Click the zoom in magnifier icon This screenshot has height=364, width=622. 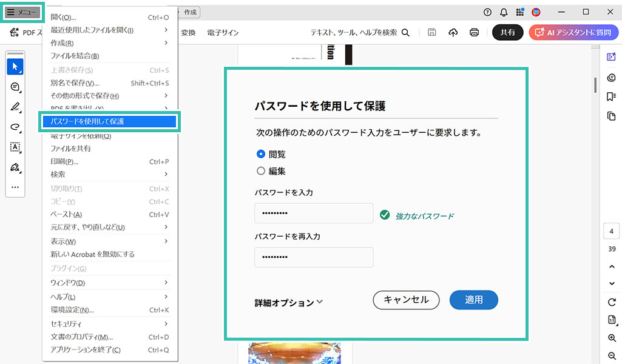(x=612, y=338)
